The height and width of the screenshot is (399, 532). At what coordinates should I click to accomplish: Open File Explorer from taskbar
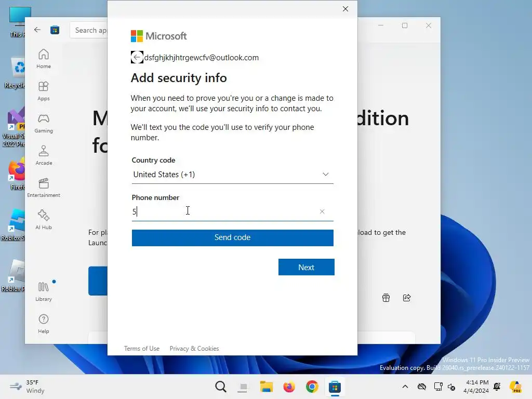pyautogui.click(x=267, y=387)
